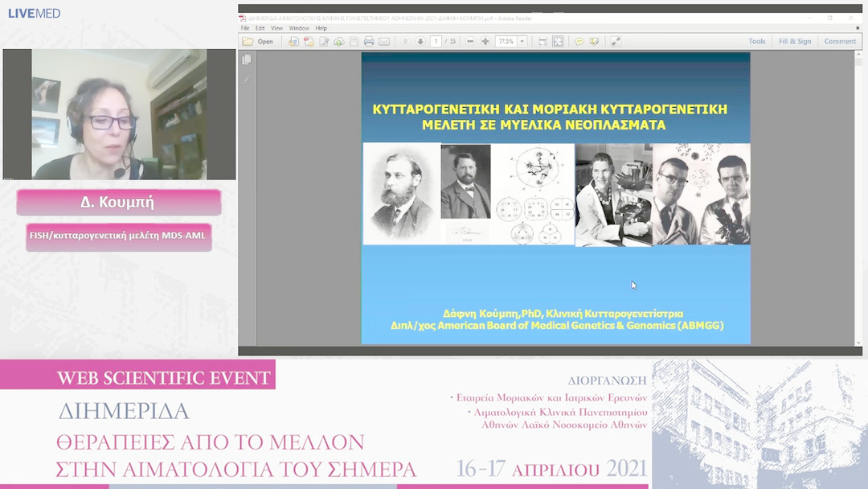Open the Help menu
This screenshot has height=489, width=868.
(321, 28)
